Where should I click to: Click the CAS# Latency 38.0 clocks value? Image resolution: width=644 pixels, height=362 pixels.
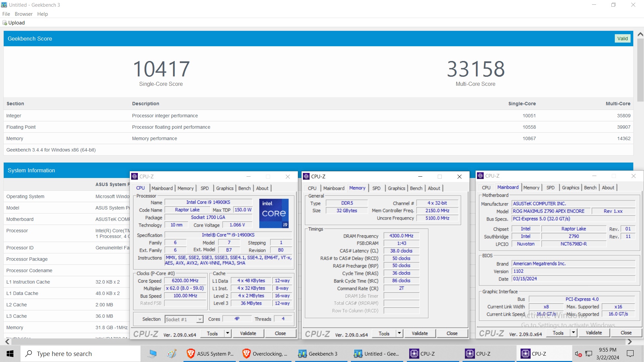(401, 251)
